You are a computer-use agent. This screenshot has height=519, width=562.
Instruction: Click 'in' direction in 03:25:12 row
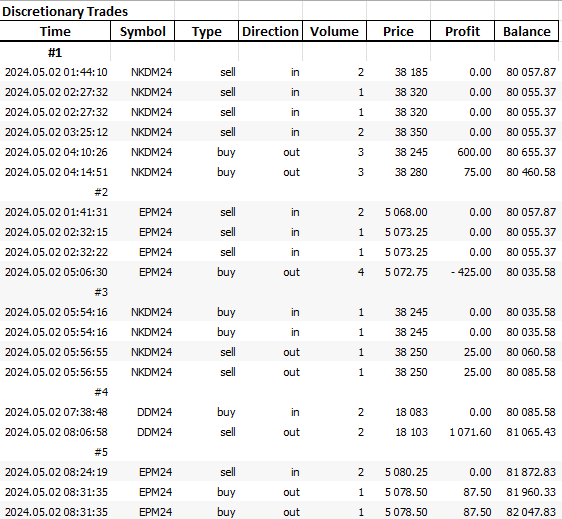(295, 132)
